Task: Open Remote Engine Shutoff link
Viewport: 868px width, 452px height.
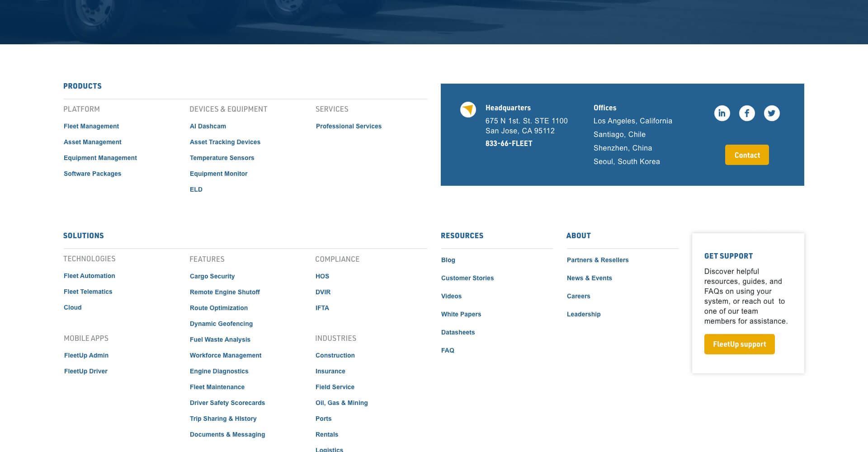Action: (x=225, y=292)
